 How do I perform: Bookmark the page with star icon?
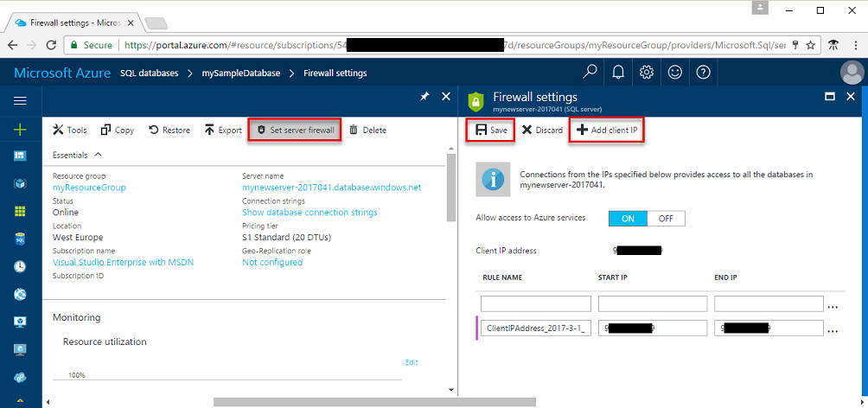810,46
